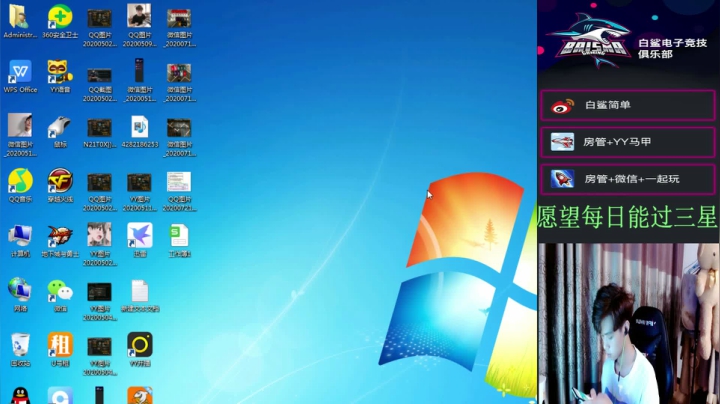Click the rocket icon beside 房管+微信

[x=562, y=179]
